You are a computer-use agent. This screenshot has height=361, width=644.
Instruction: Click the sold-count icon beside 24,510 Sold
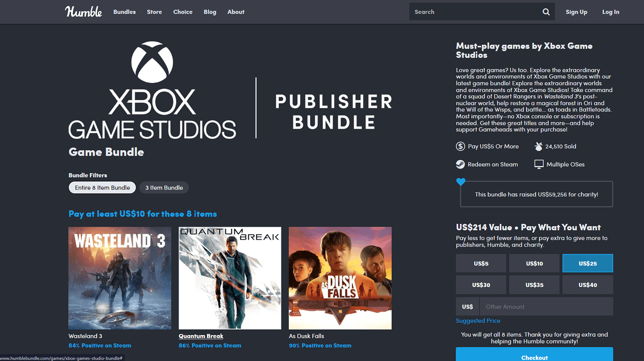point(538,146)
